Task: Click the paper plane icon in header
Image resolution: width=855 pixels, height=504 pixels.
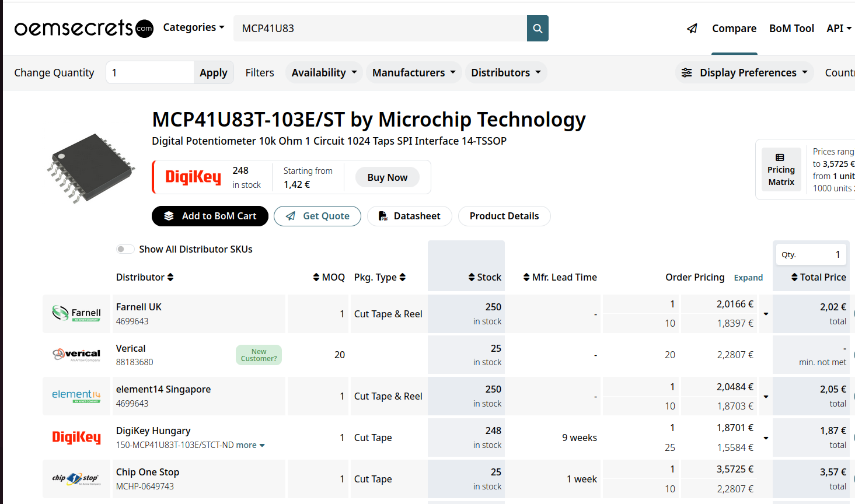Action: [x=692, y=28]
